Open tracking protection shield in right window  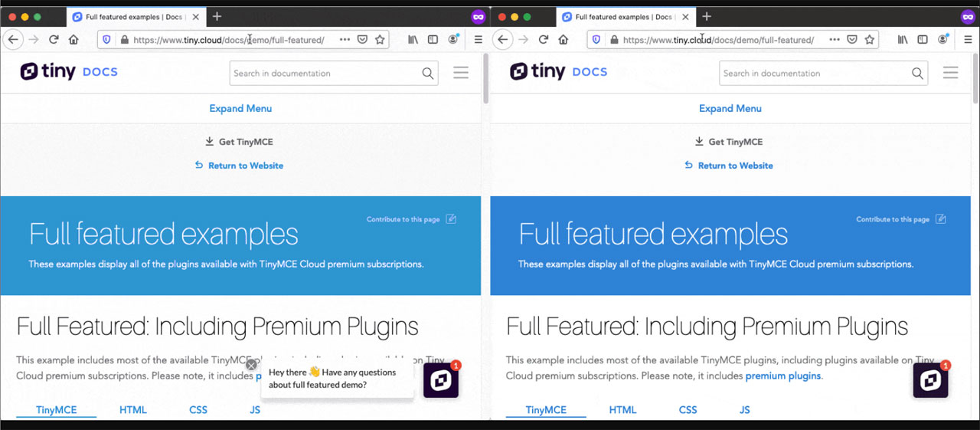tap(597, 40)
